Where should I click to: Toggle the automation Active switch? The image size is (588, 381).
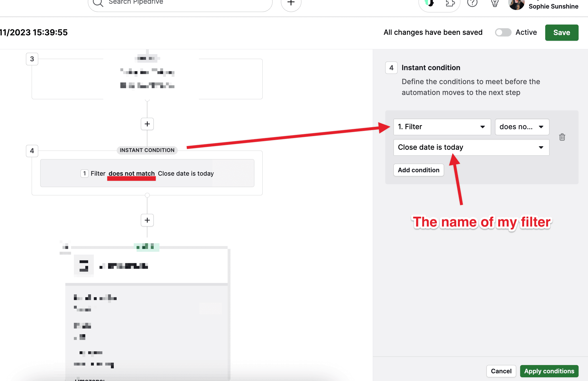click(x=503, y=33)
